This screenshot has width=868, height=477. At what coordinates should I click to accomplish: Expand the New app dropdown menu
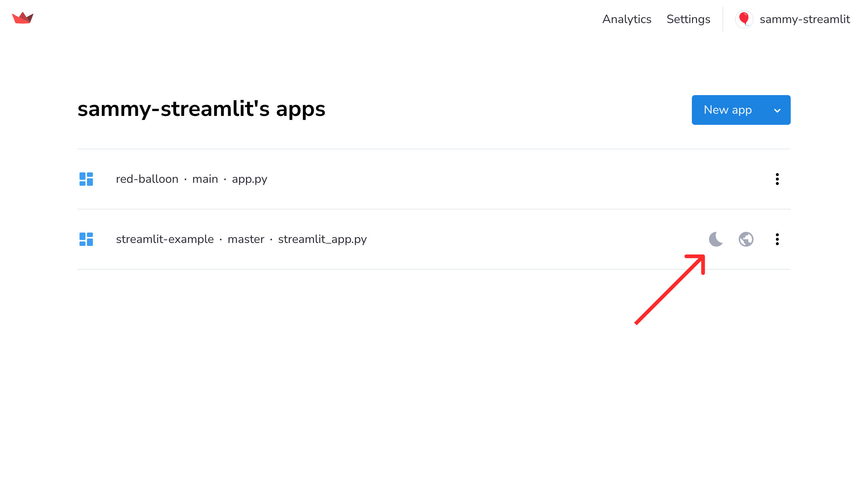[778, 110]
